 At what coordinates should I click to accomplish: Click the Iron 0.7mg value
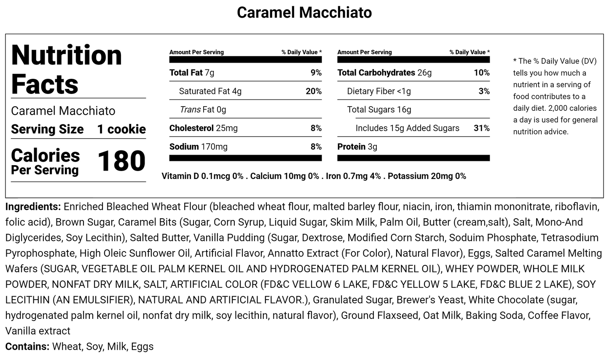coord(353,176)
